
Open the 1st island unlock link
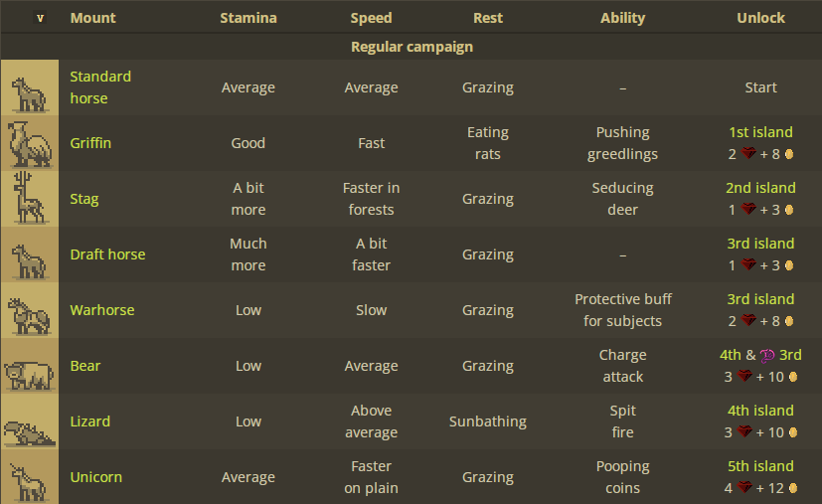click(x=760, y=132)
